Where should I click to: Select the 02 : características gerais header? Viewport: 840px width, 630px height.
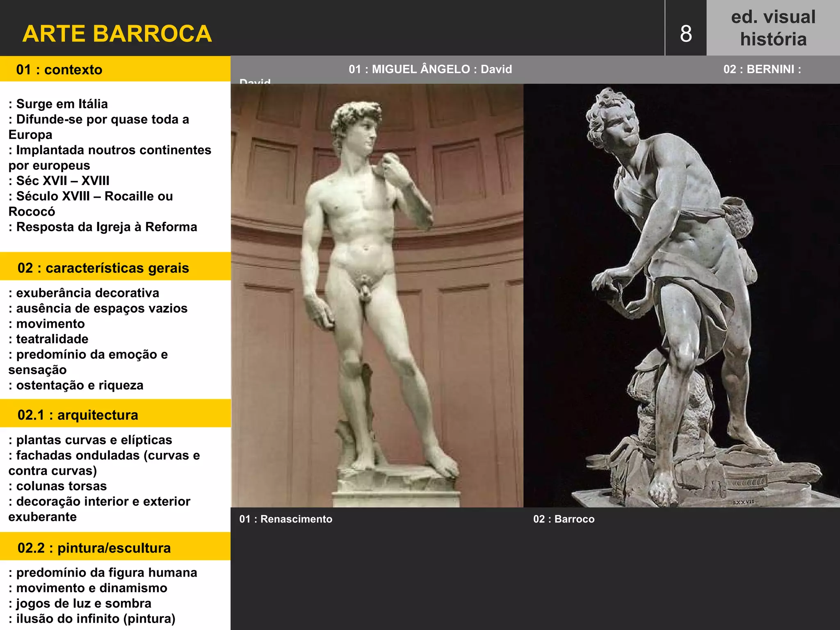click(x=103, y=268)
